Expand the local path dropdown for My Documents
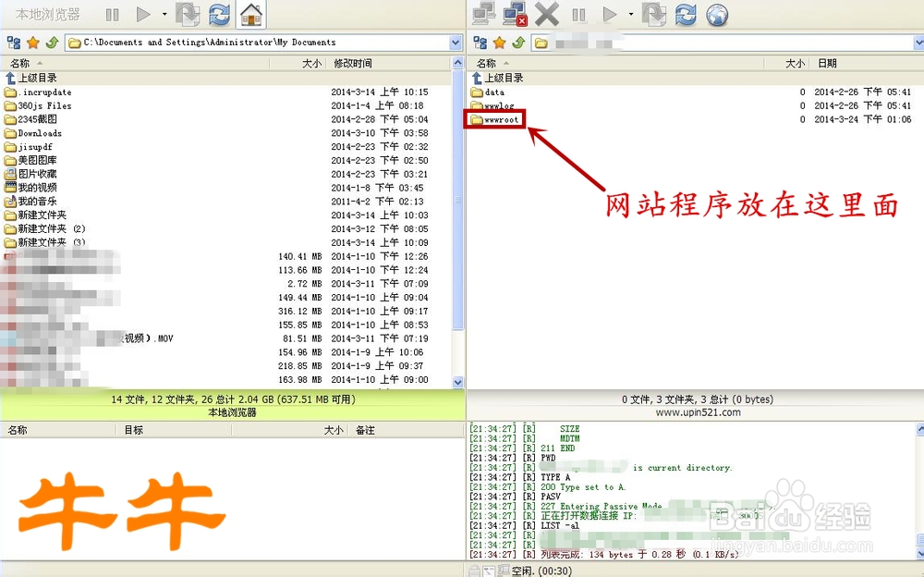 [x=455, y=43]
